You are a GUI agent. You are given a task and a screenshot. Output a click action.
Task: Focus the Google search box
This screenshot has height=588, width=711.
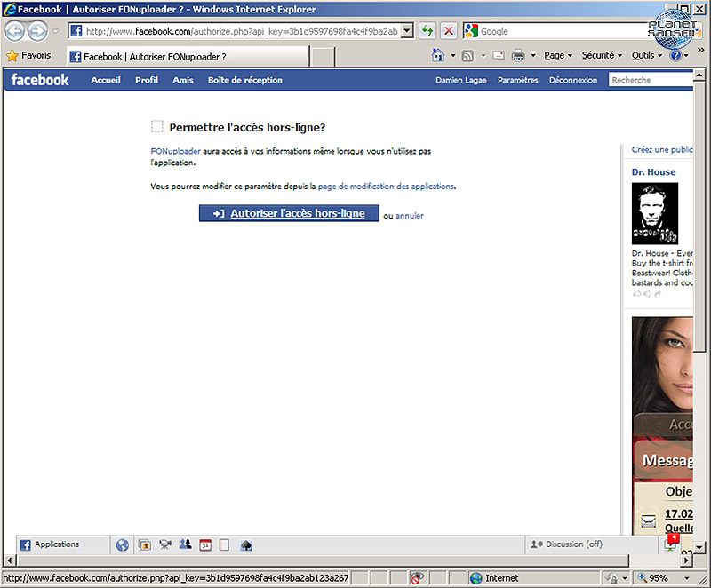[564, 31]
